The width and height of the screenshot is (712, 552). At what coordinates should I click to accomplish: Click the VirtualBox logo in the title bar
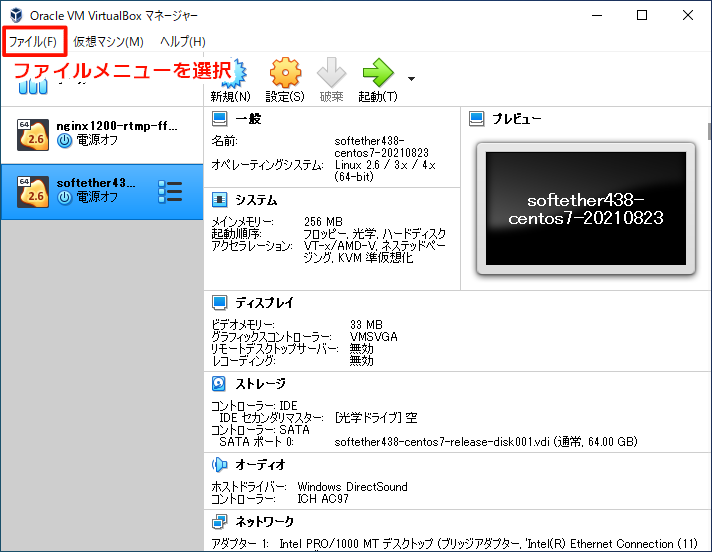pyautogui.click(x=16, y=15)
